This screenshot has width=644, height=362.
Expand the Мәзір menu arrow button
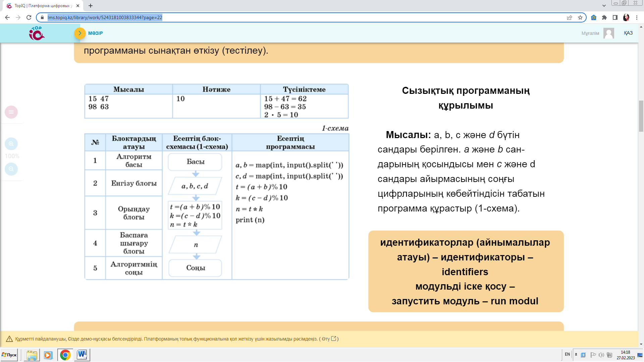pos(80,33)
